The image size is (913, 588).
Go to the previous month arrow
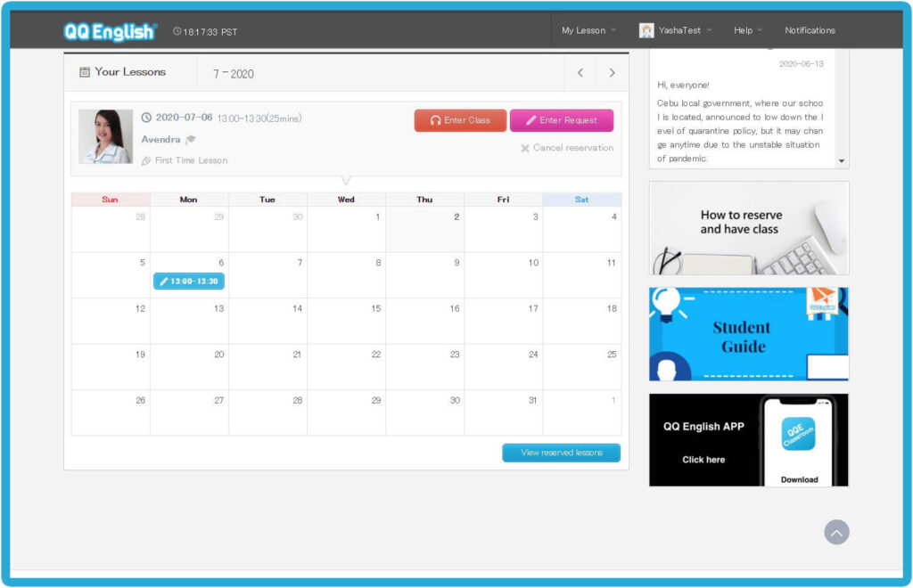pyautogui.click(x=580, y=73)
